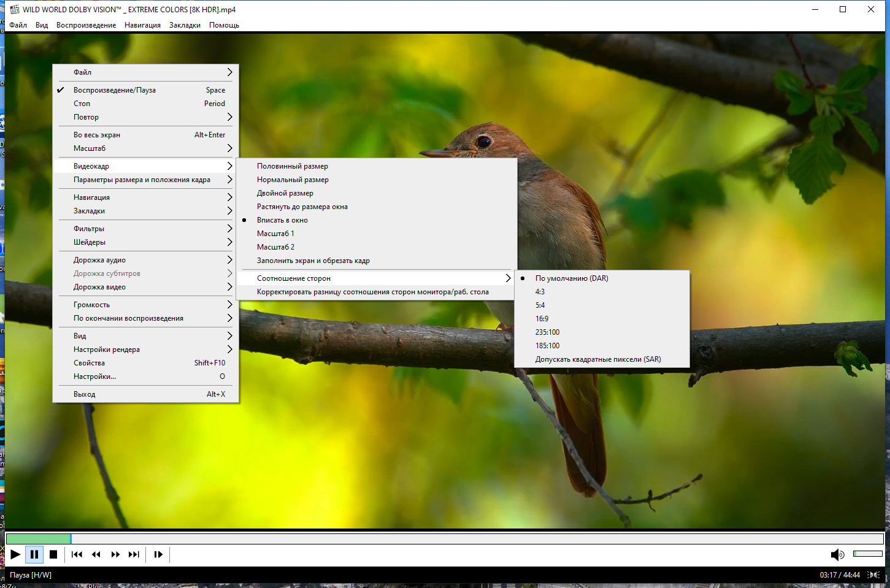Screen dimensions: 890x588
Task: Click the volume slider bar
Action: (867, 554)
